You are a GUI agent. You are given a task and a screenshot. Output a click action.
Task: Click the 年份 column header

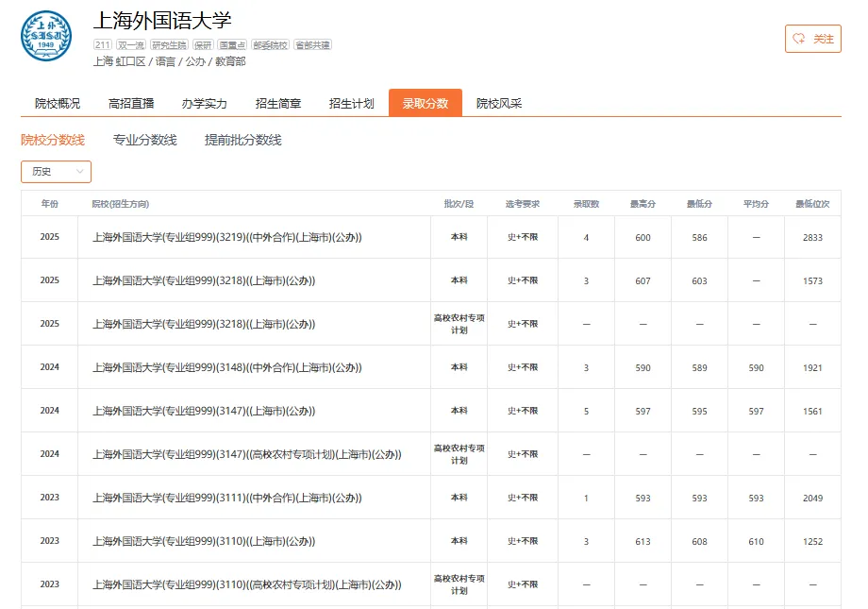tap(49, 204)
